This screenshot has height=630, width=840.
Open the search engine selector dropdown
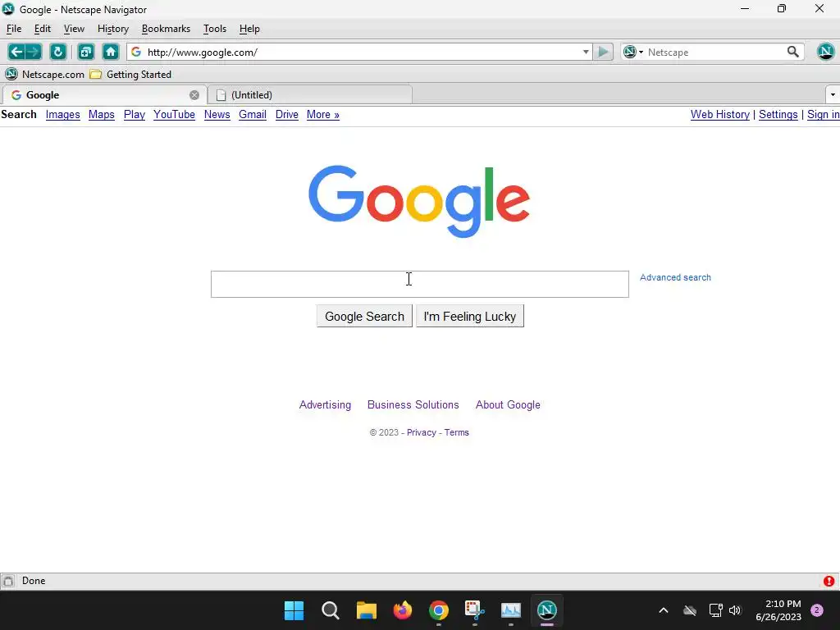tap(633, 52)
